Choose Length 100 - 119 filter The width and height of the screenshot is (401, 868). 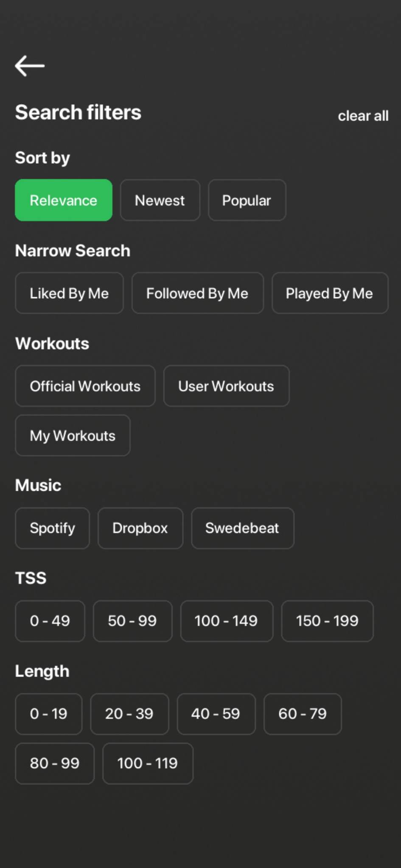148,763
